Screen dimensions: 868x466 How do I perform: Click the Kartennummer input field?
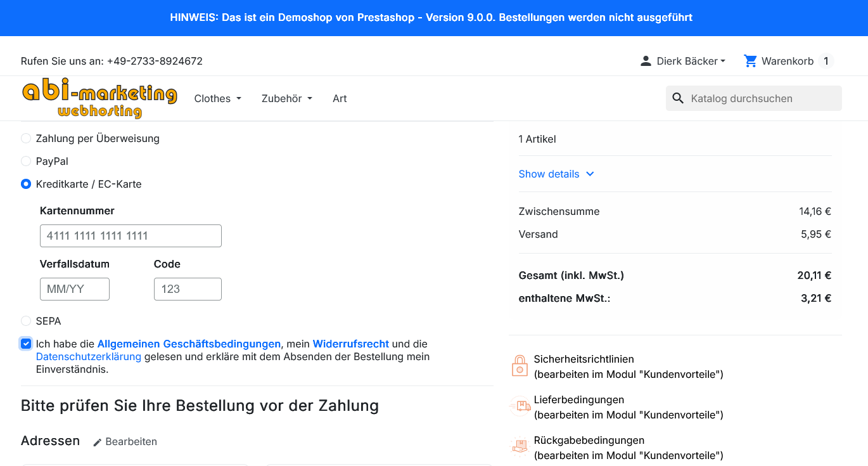[131, 236]
